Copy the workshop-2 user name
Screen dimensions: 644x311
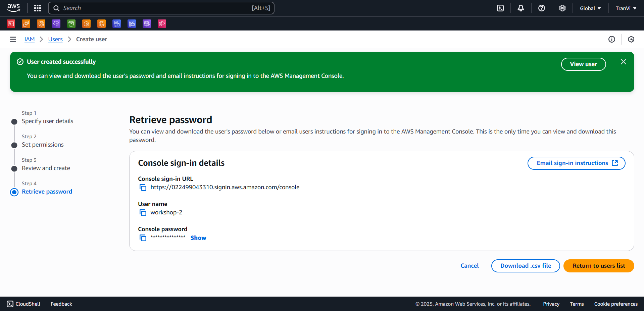point(143,212)
